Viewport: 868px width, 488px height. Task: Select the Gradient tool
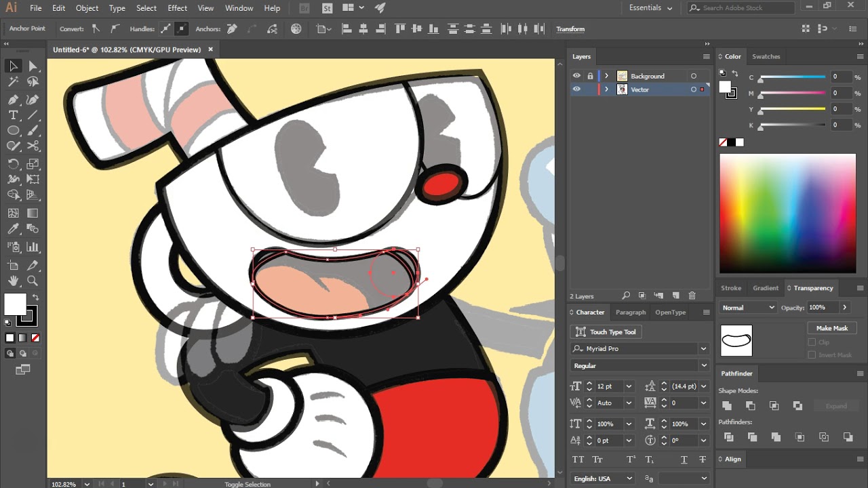[x=33, y=213]
